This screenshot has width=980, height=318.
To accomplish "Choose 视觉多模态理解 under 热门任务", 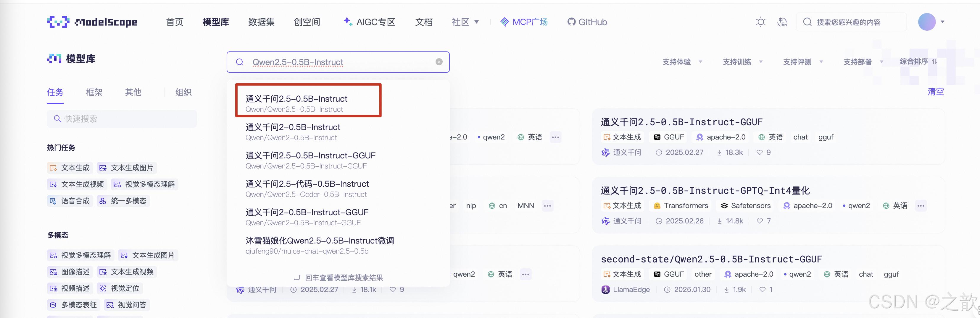I will point(145,184).
